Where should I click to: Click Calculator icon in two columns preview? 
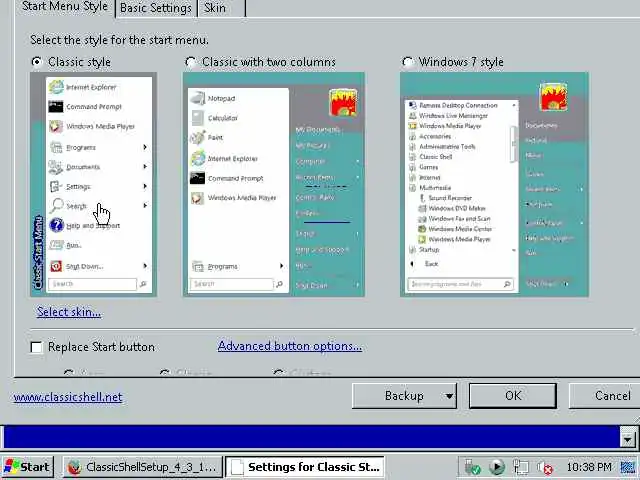pyautogui.click(x=198, y=118)
